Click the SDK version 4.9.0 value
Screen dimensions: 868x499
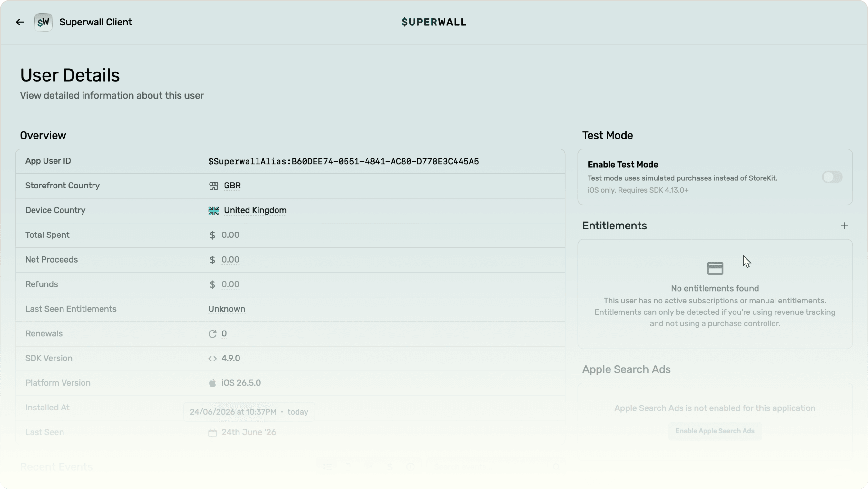230,359
